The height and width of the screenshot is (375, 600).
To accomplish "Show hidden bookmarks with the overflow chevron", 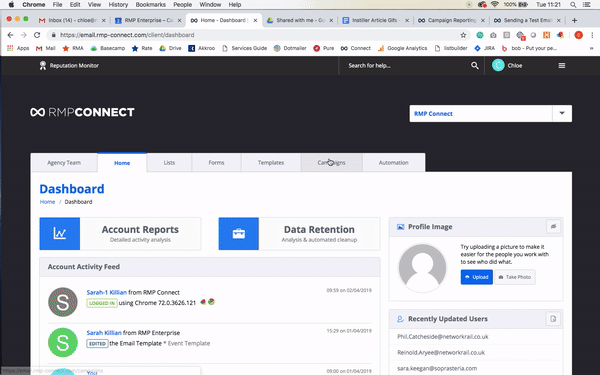I will click(x=592, y=48).
